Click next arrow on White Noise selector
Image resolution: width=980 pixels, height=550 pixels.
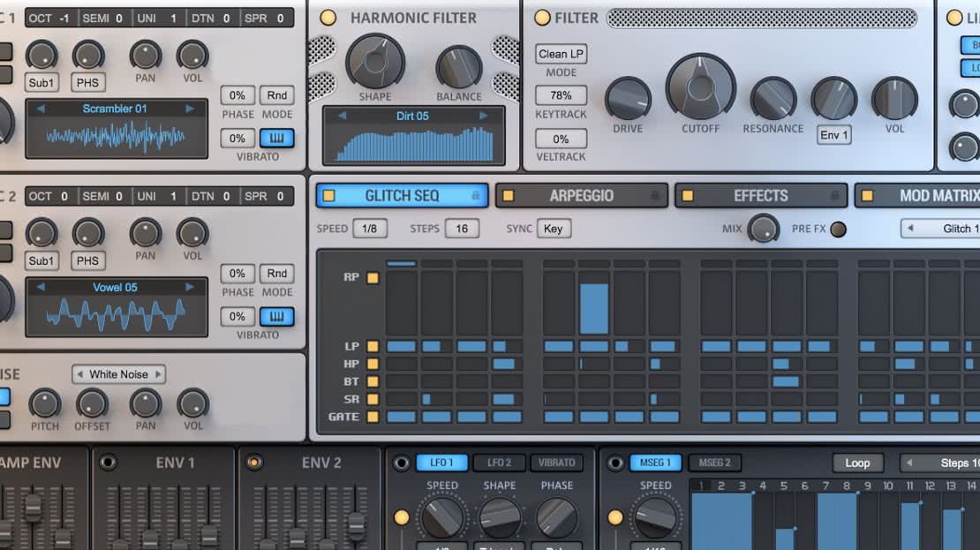tap(158, 374)
